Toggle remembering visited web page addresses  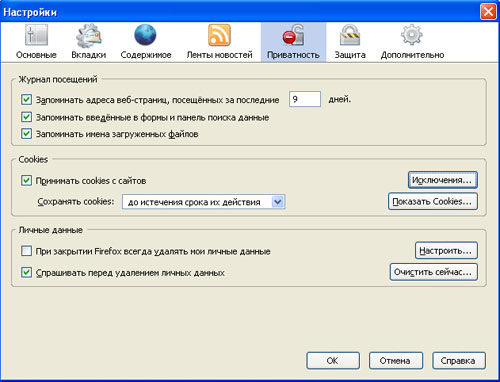coord(26,100)
